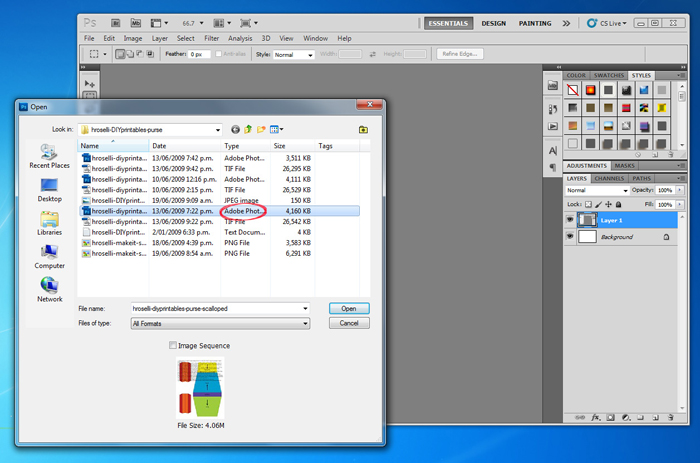Toggle Lock all padlock icon
Screen dimensions: 700x463
click(618, 204)
